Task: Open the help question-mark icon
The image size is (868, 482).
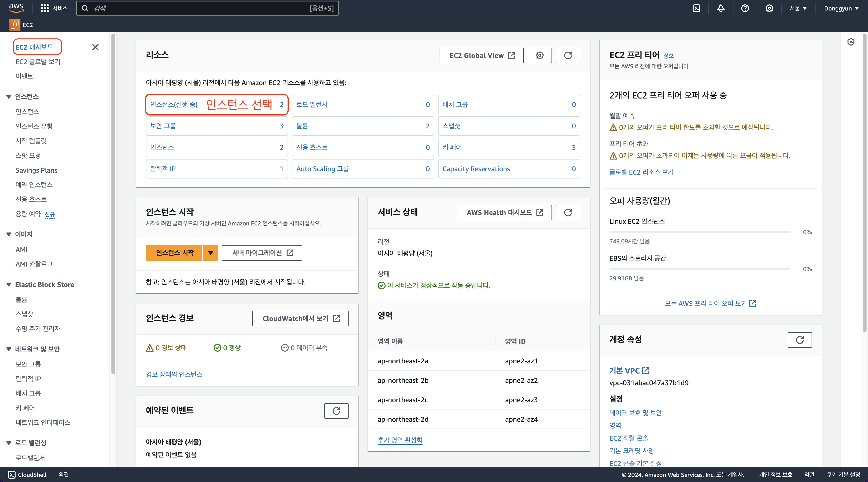Action: 745,9
